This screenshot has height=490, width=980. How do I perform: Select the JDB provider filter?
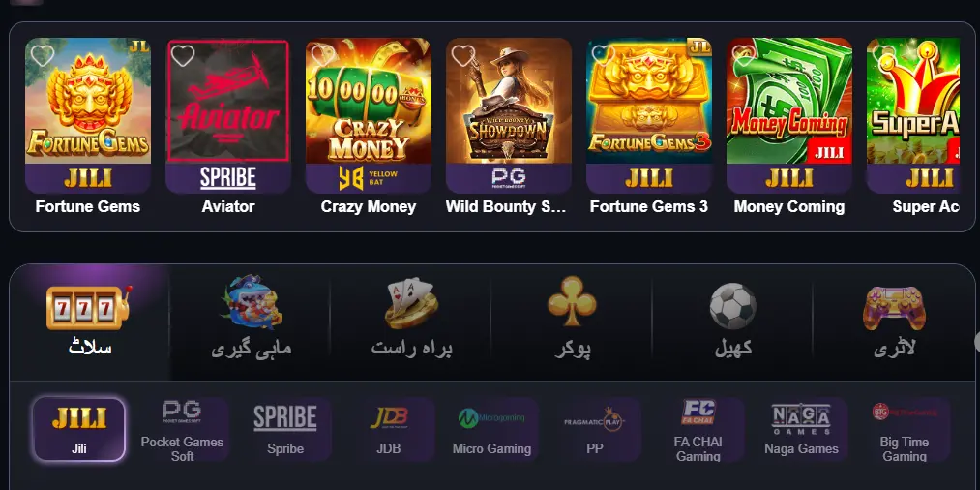[x=389, y=430]
